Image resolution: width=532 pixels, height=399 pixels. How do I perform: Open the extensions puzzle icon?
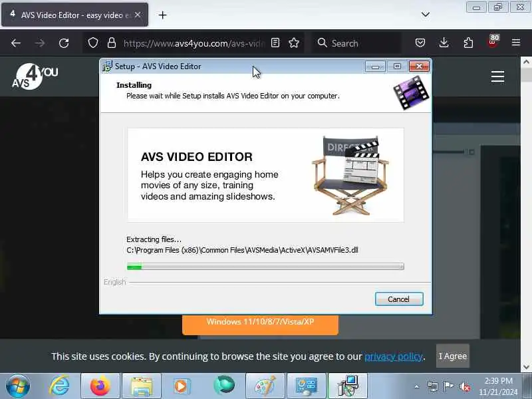tap(468, 43)
